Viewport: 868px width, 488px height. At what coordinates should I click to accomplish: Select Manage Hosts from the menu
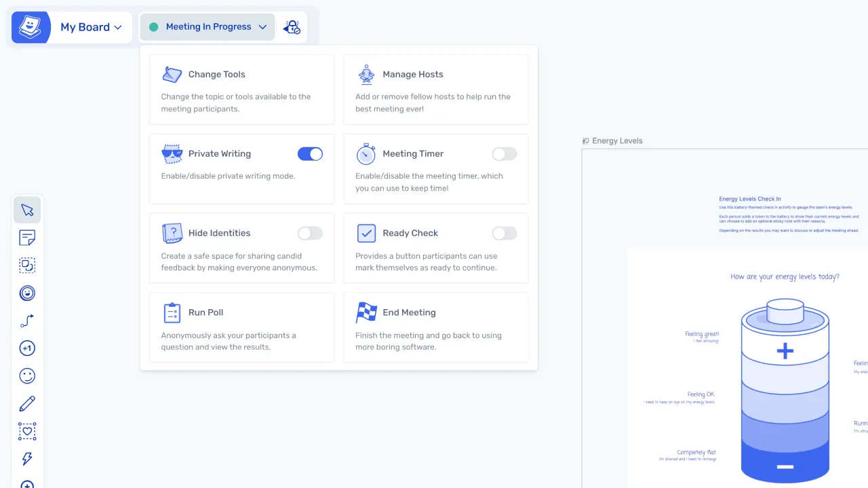412,75
